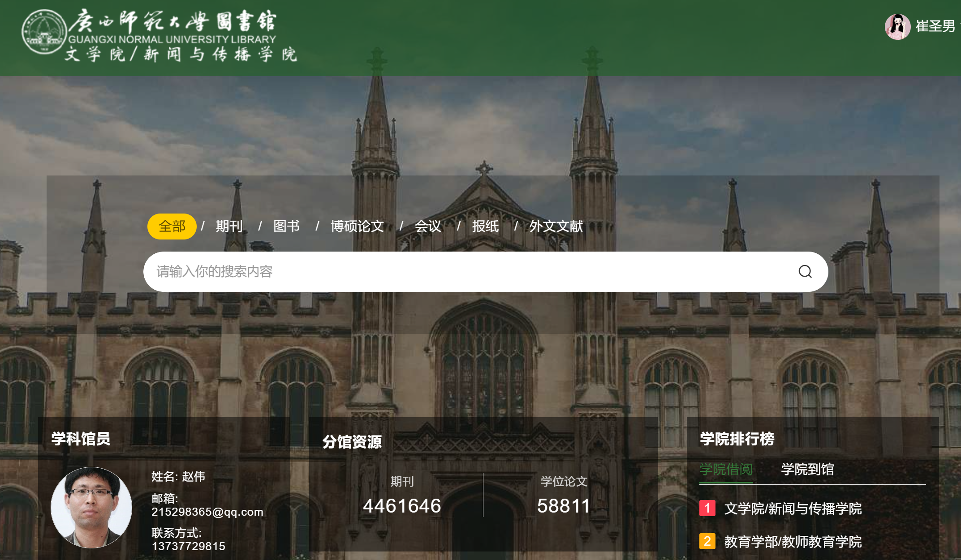This screenshot has width=961, height=560.
Task: Switch to 报纸 search category
Action: pyautogui.click(x=485, y=227)
